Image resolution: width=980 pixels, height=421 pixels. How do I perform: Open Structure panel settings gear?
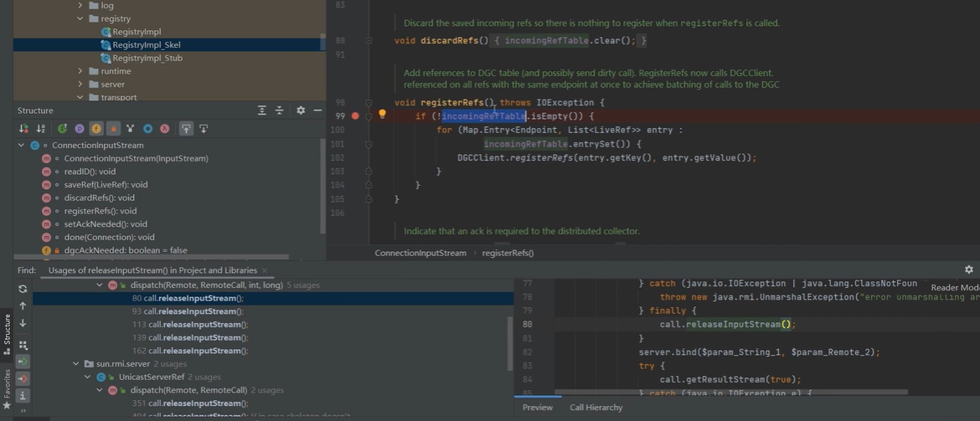[x=301, y=110]
